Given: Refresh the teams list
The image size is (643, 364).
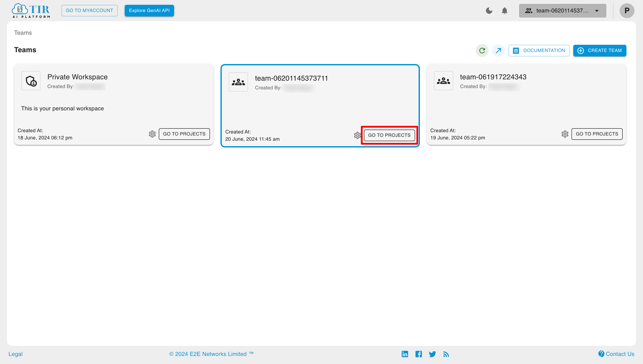Looking at the screenshot, I should coord(482,50).
